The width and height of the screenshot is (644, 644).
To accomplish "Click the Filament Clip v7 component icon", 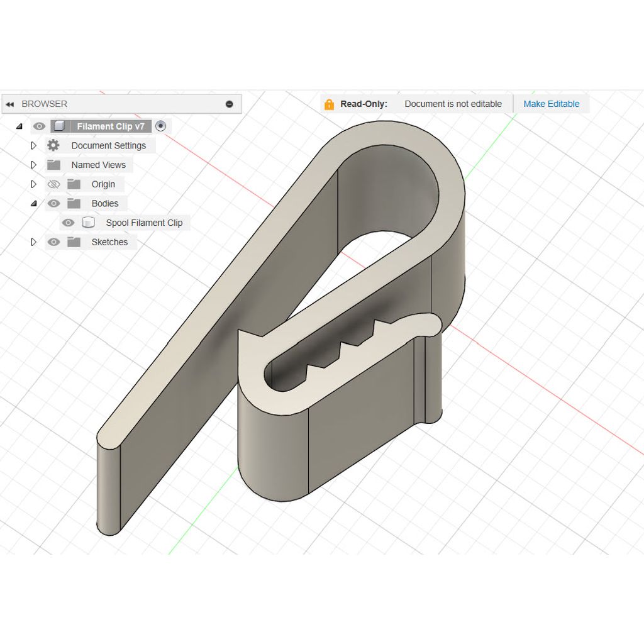I will pos(60,126).
